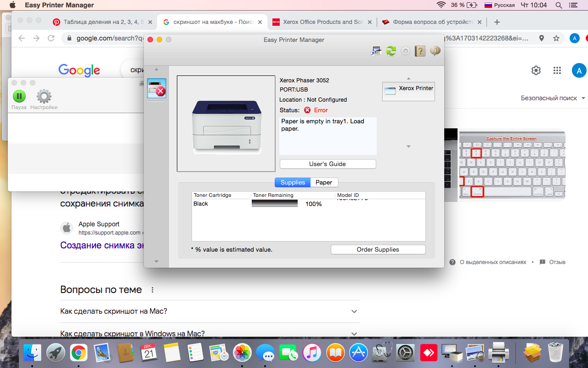Close the скриншот на макбуке Chrome tab
Screen dimensions: 588x368
click(260, 22)
